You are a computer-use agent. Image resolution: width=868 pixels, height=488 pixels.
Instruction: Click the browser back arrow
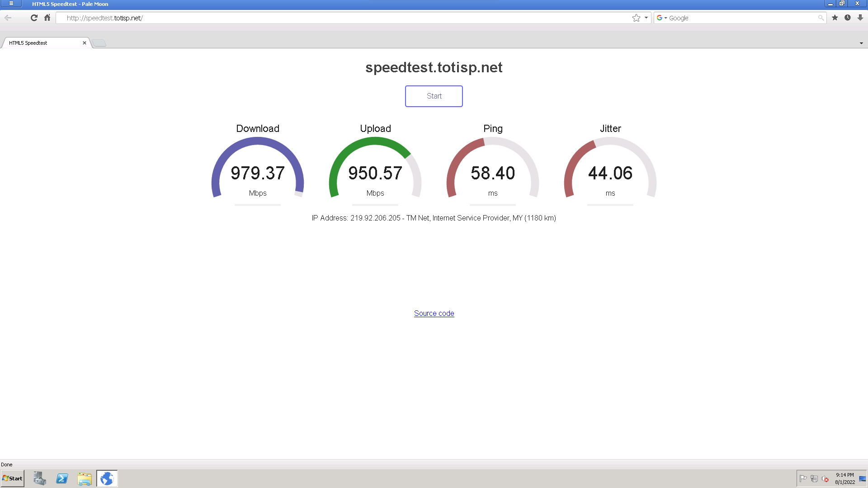pos(8,18)
